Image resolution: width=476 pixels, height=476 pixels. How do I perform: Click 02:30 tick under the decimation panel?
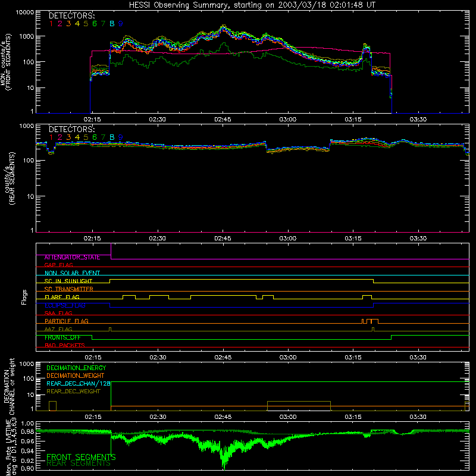pos(158,417)
